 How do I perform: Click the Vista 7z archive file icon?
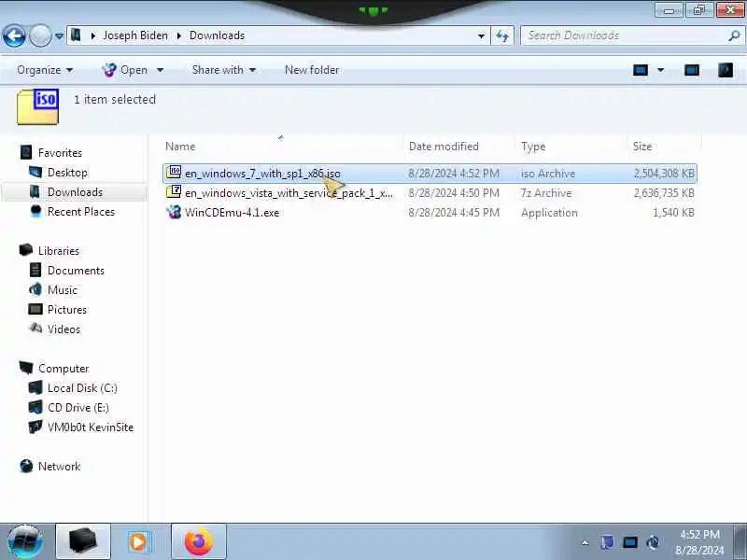tap(174, 192)
